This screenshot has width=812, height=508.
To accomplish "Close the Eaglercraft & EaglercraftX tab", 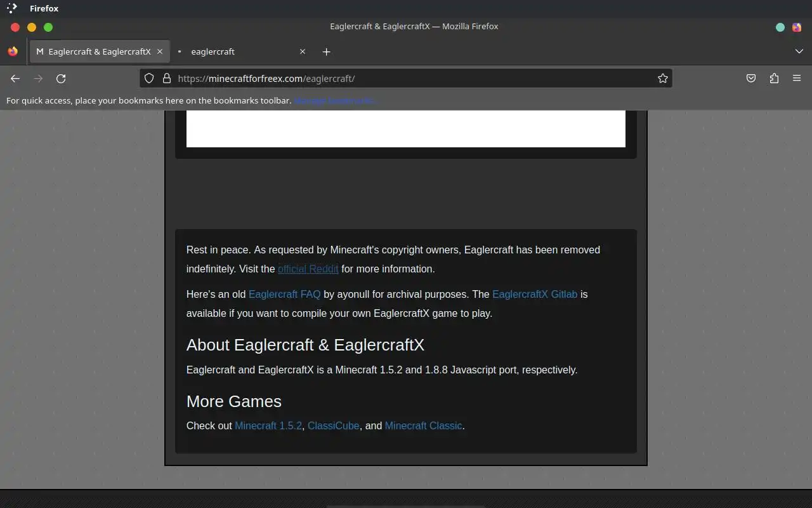I will 160,51.
